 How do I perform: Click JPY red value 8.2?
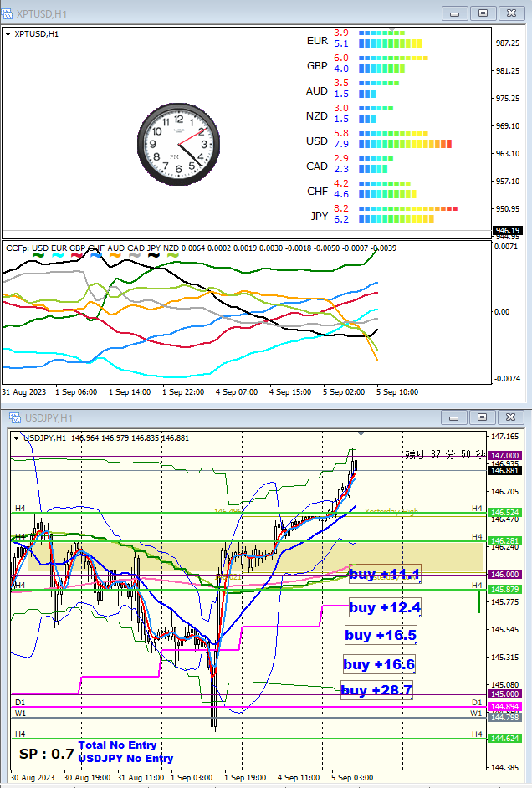pos(341,208)
